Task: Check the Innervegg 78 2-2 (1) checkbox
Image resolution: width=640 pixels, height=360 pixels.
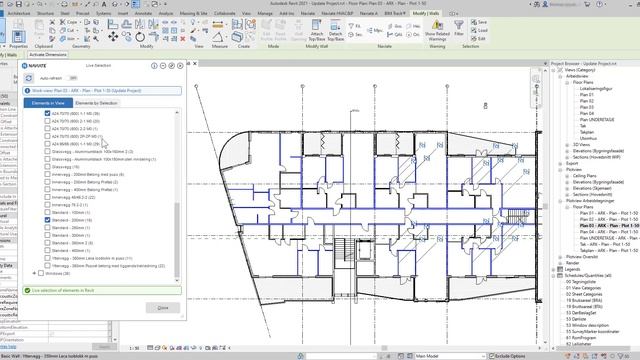Action: pos(47,204)
